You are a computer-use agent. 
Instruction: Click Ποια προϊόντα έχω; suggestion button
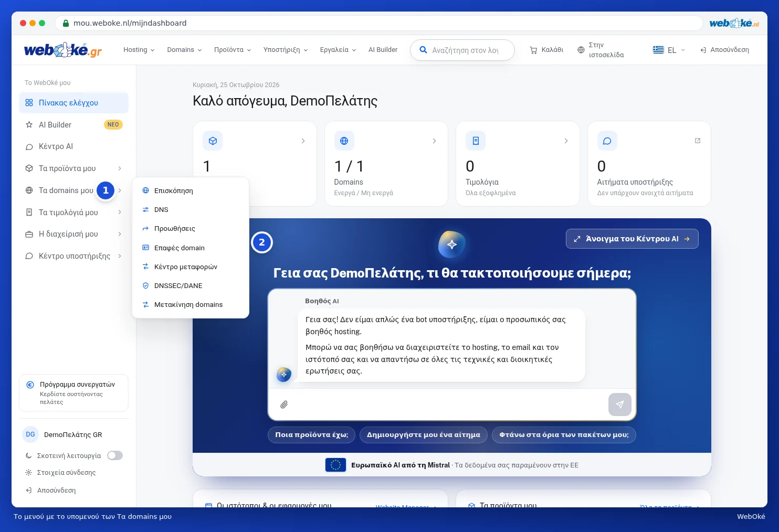pyautogui.click(x=312, y=435)
